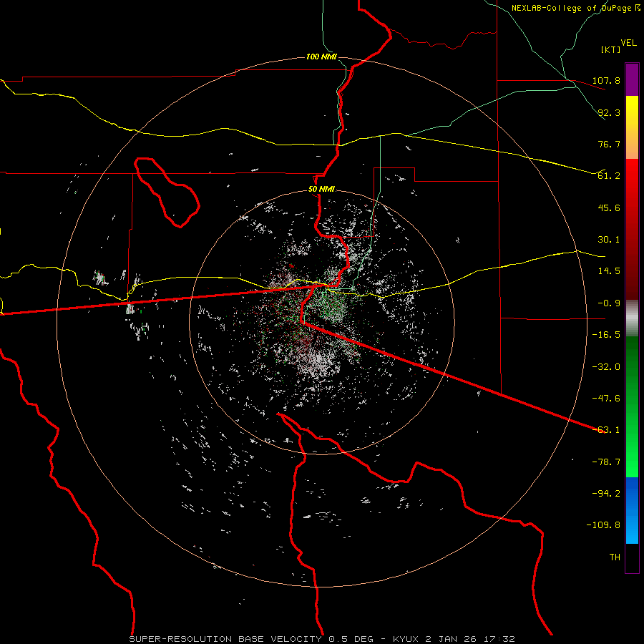Click the [KT] units label
Screen dimensions: 644x644
(x=611, y=49)
